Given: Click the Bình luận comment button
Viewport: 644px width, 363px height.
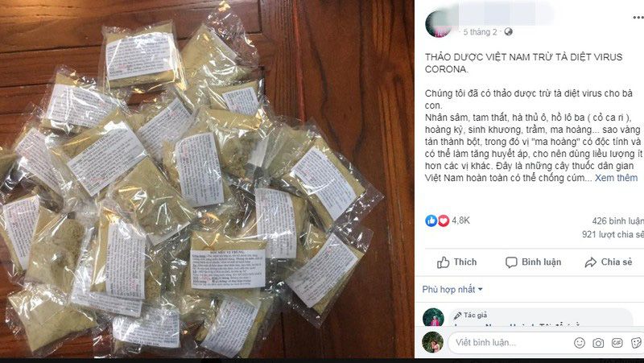Looking at the screenshot, I should (x=533, y=262).
